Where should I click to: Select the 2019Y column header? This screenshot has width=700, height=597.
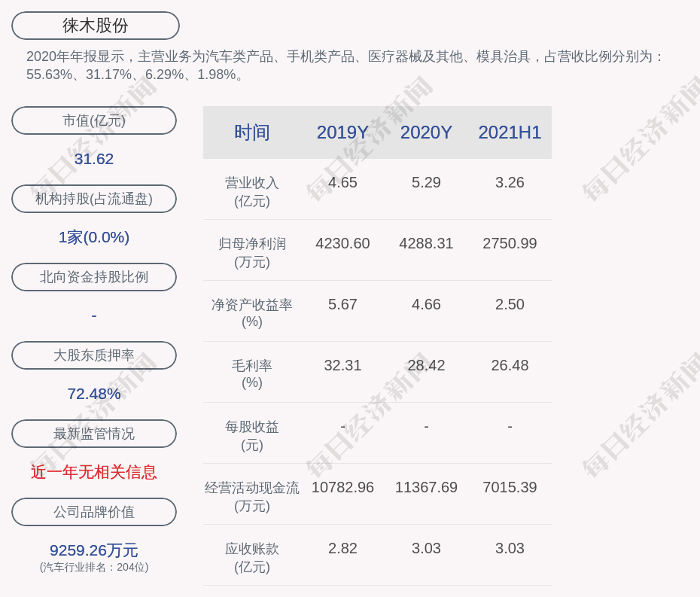tap(342, 132)
